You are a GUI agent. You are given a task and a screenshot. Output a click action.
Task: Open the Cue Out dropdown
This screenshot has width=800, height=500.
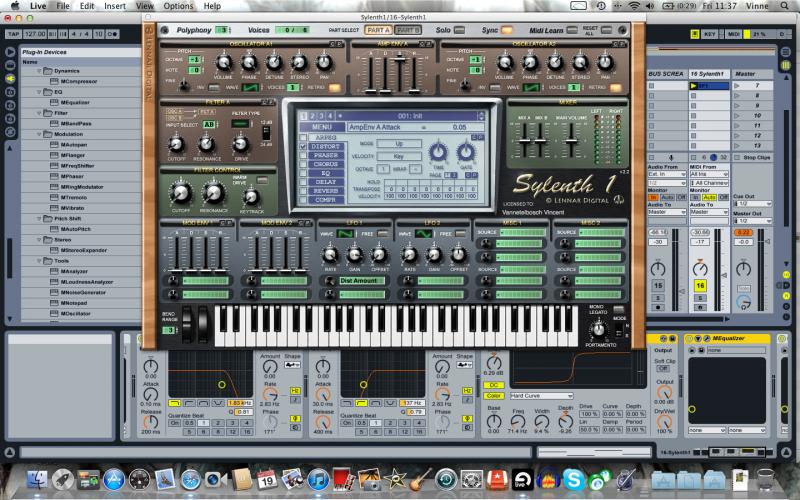coord(752,204)
